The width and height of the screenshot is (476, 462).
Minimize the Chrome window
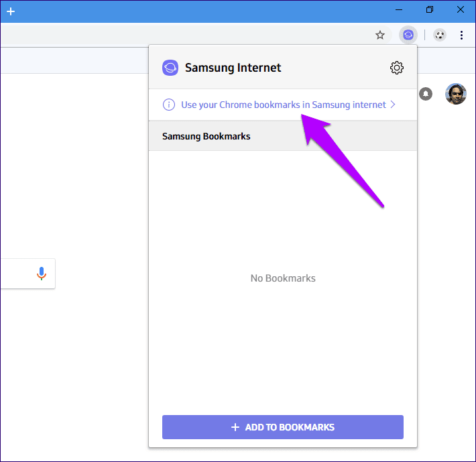click(399, 10)
